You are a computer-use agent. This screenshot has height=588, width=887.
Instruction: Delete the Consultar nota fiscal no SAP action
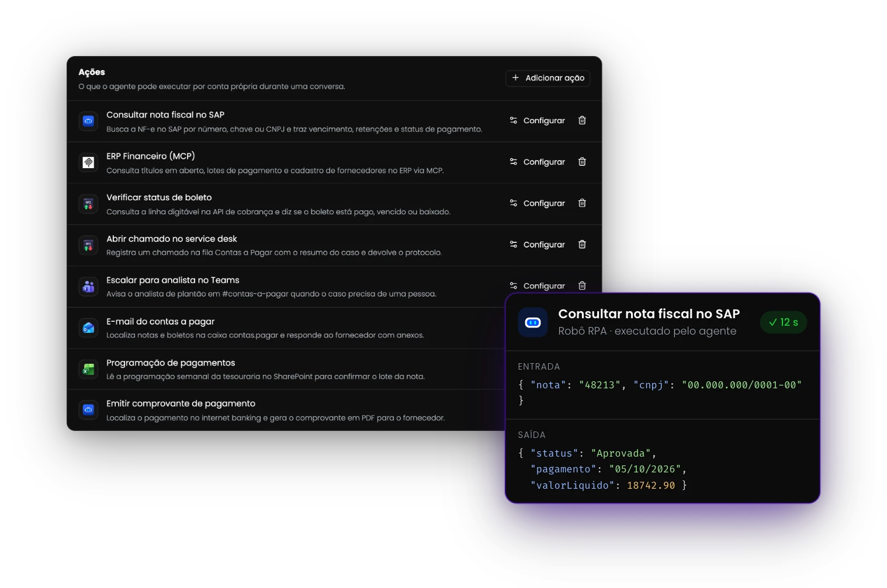pos(582,120)
